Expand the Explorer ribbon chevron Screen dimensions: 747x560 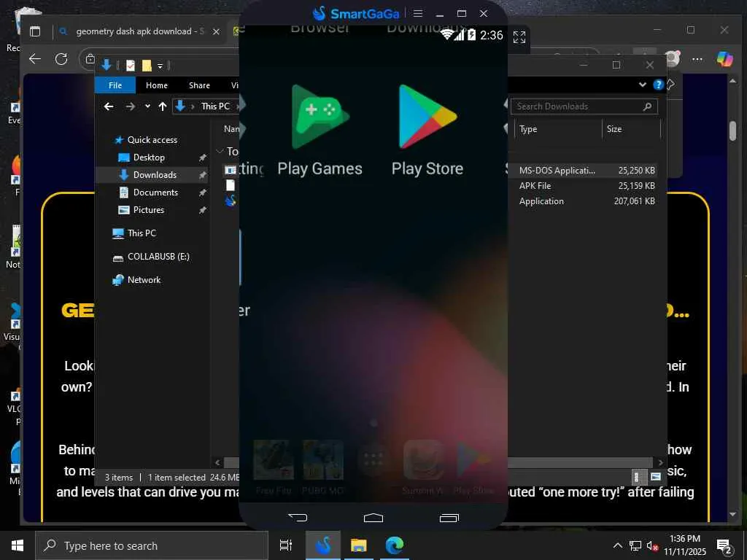(x=642, y=85)
